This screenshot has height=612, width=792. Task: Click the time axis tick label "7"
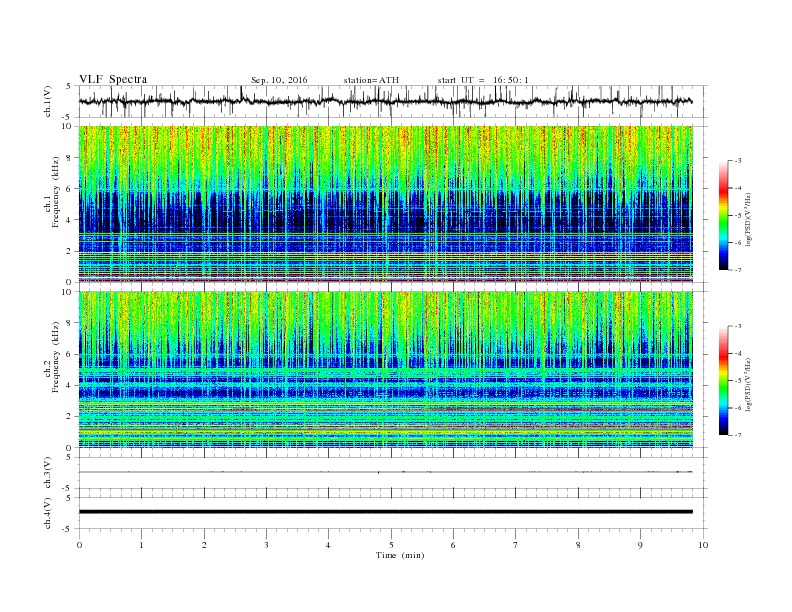click(x=516, y=545)
